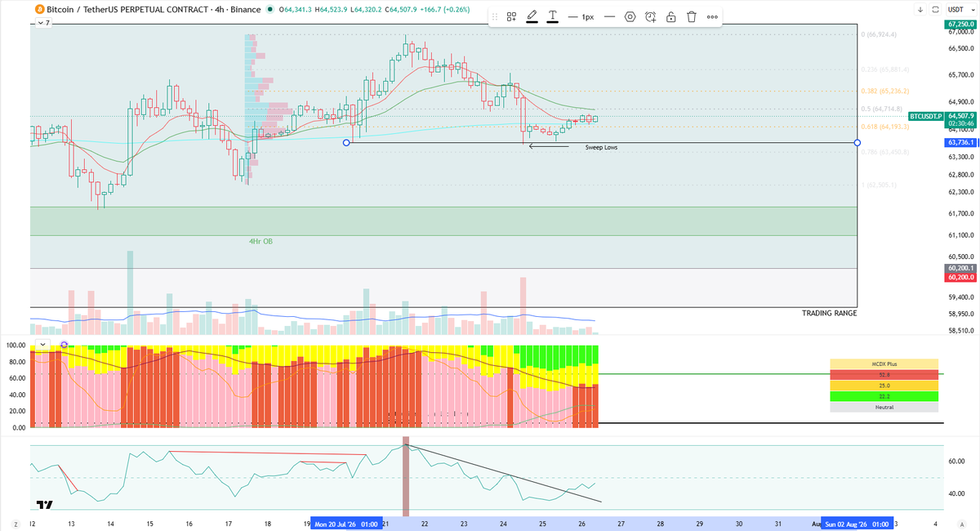This screenshot has height=531, width=980.
Task: Click the Neutral table cell
Action: [884, 406]
